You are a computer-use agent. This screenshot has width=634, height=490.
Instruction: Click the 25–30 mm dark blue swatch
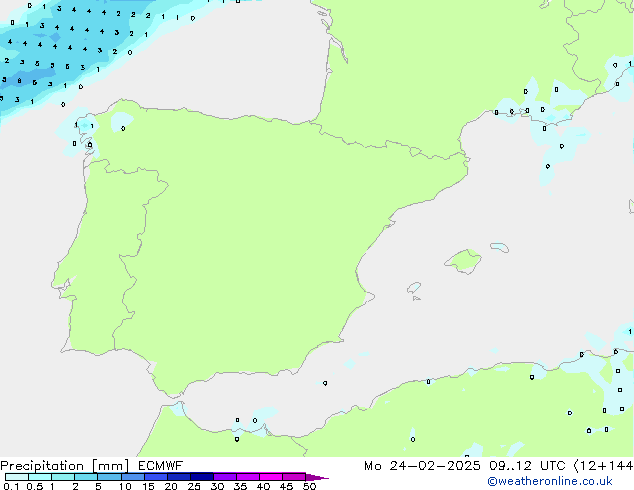tap(202, 477)
